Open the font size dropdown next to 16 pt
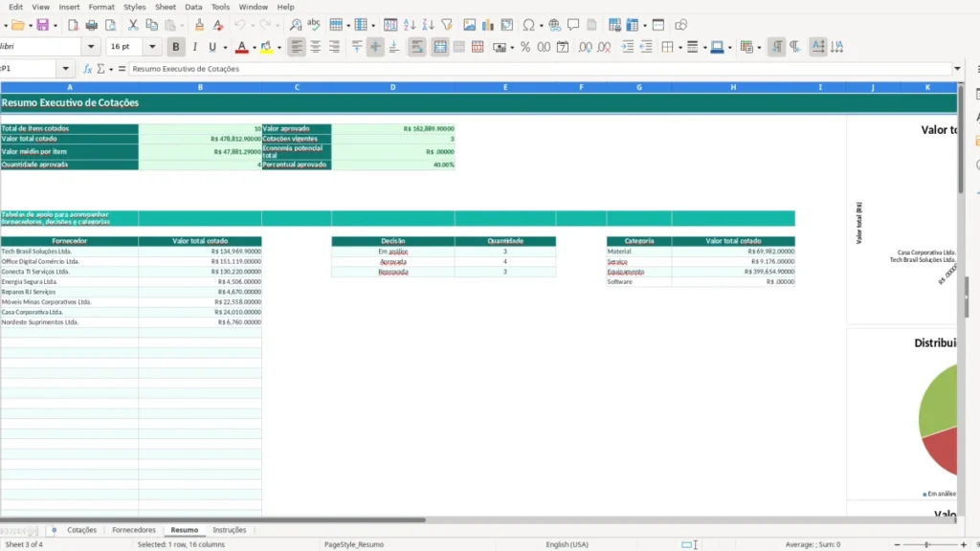The height and width of the screenshot is (551, 980). coord(152,47)
